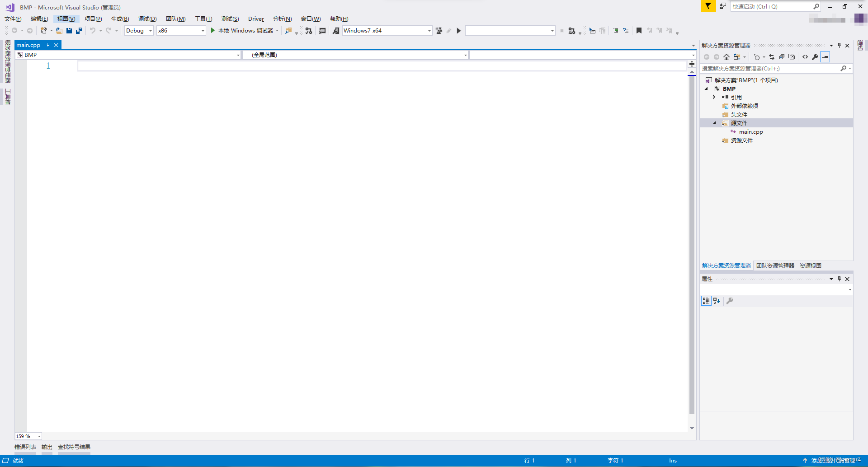
Task: Open the 工具(T) menu
Action: (x=203, y=19)
